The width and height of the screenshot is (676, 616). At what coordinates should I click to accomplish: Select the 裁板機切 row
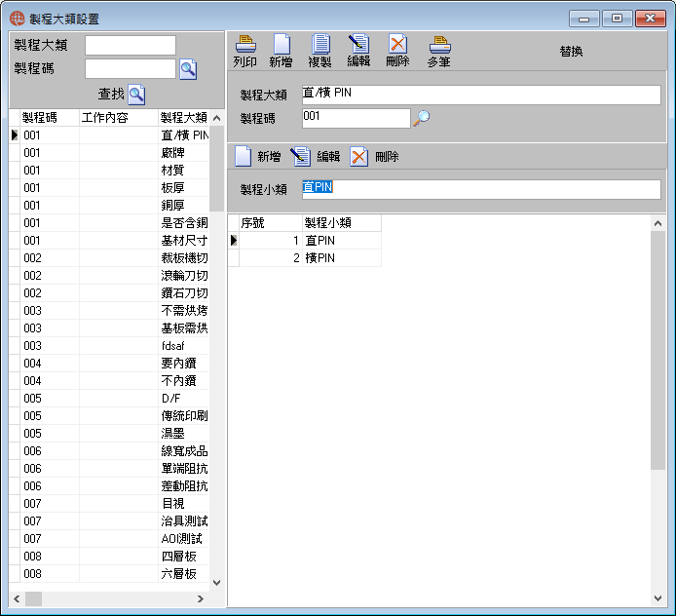point(109,258)
